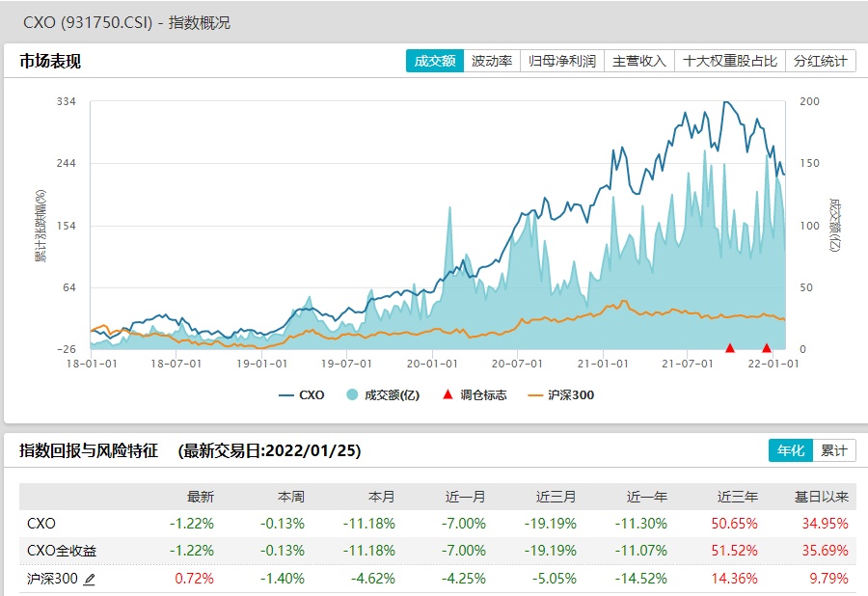This screenshot has height=596, width=868.
Task: Click the CXO全收益 row label
Action: 62,551
